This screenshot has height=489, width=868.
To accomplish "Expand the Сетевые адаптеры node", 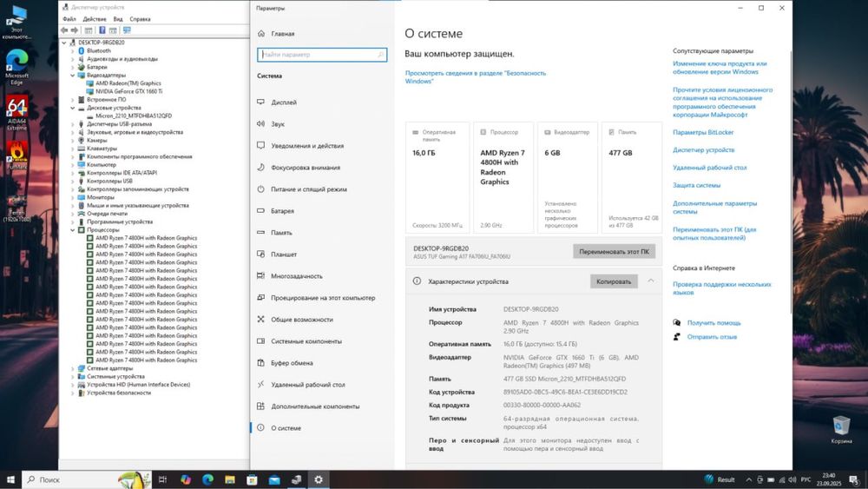I will coord(73,368).
